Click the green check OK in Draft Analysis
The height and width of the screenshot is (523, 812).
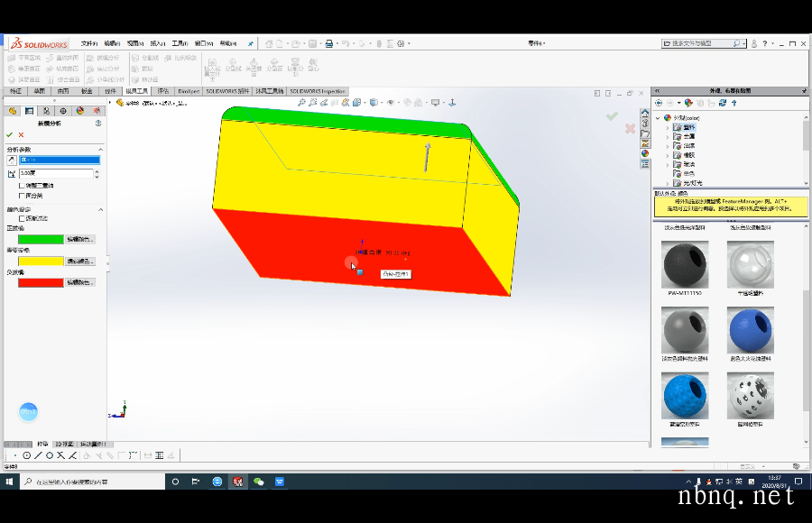[x=9, y=134]
